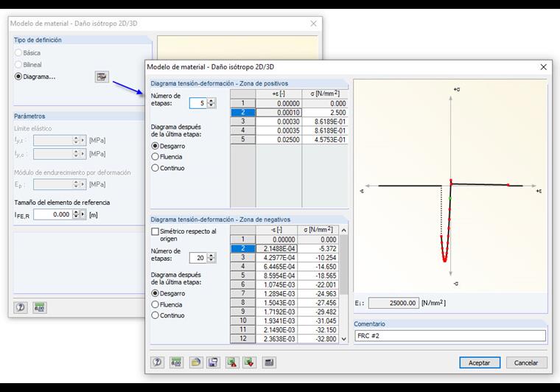Click cell 2.3638E-03 in negative table
The width and height of the screenshot is (560, 392).
pos(276,338)
